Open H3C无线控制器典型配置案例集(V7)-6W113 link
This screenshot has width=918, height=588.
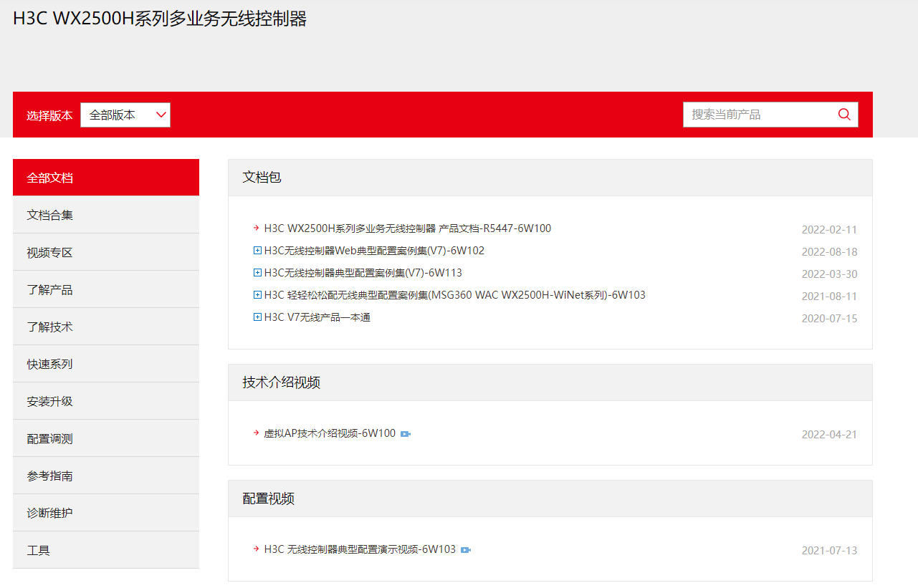[363, 273]
